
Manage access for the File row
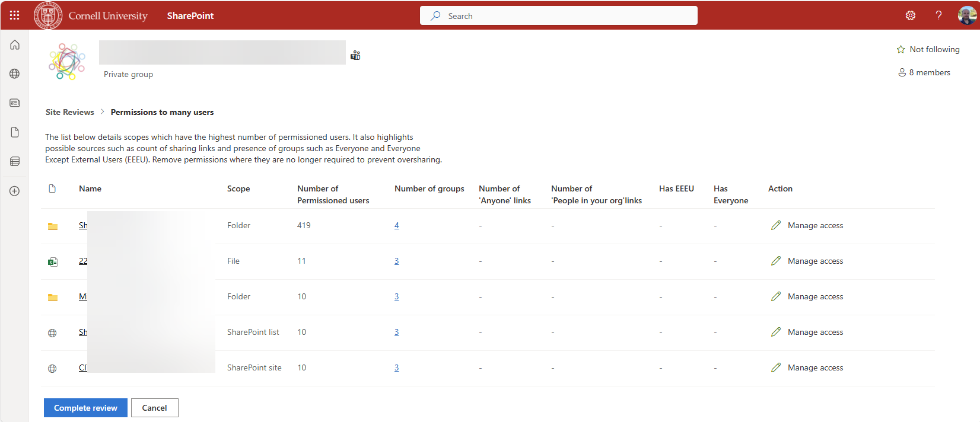[807, 261]
